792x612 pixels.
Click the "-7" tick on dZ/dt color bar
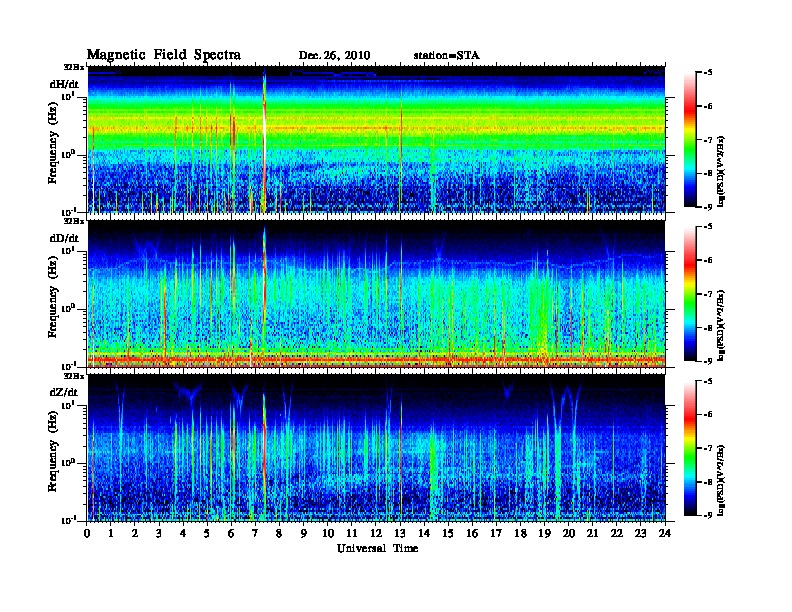(708, 448)
